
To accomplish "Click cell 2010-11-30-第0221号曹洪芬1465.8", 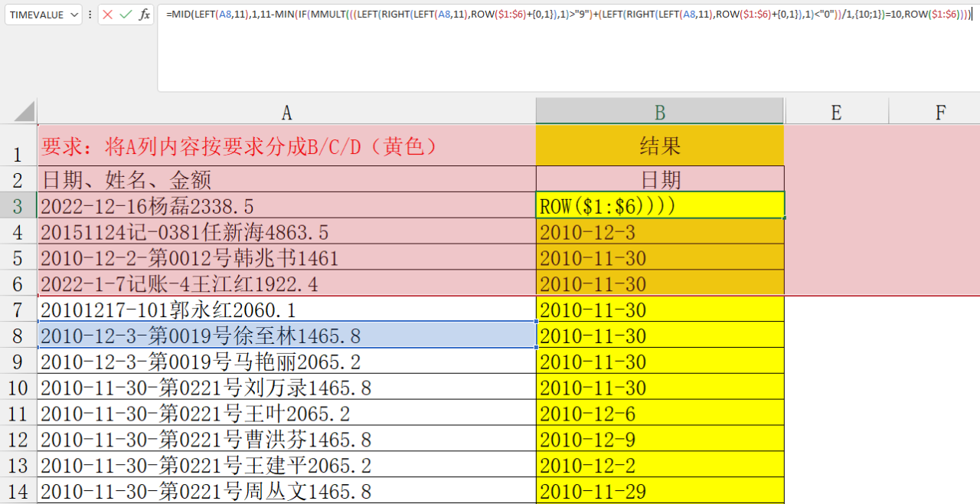I will [286, 440].
